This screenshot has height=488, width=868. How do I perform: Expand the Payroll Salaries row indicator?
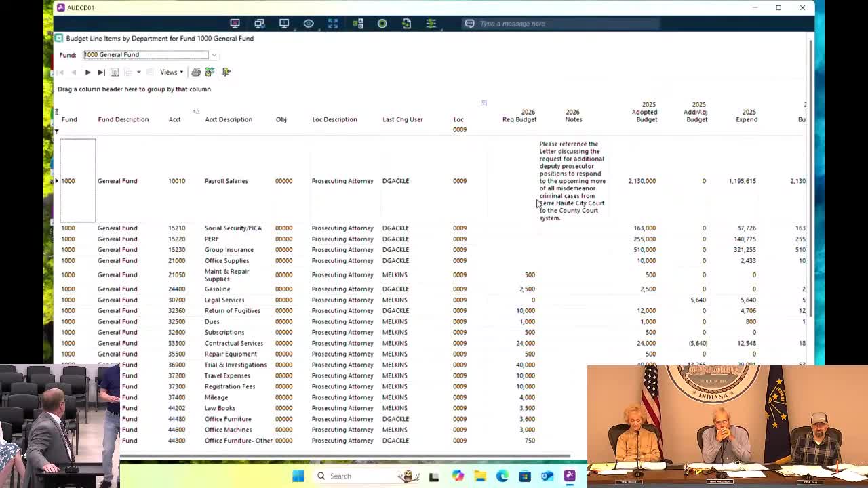[56, 181]
